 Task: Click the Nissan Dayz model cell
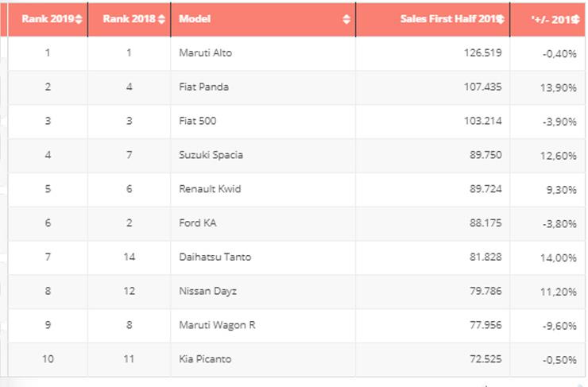tap(208, 292)
